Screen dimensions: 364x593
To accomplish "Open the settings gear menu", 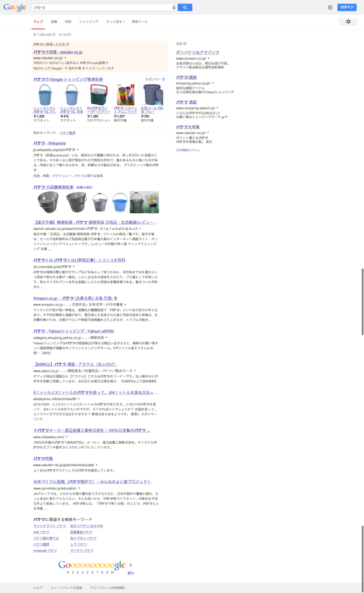I will click(x=348, y=21).
